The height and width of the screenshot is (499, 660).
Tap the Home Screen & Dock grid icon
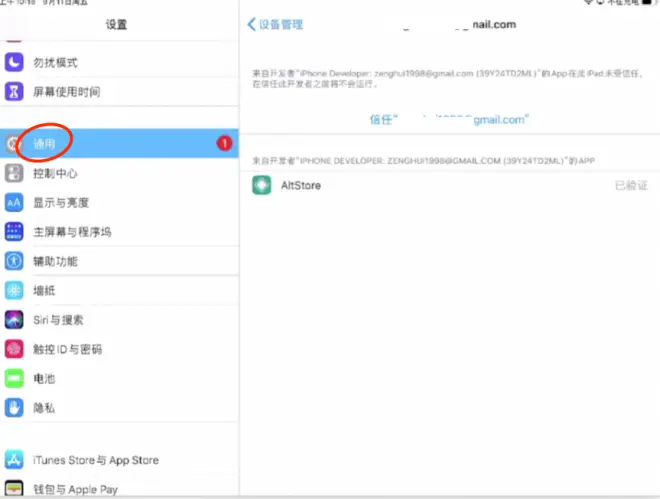tap(14, 231)
